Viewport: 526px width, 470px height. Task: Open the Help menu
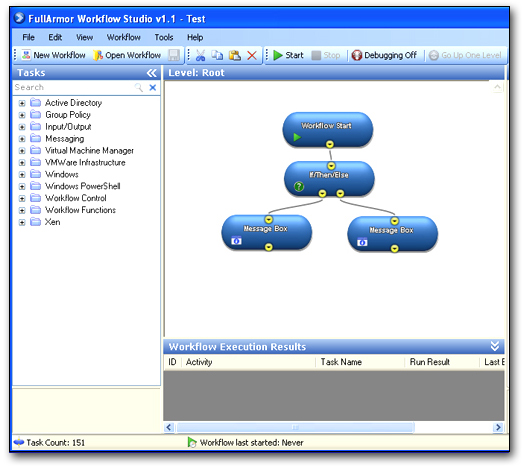click(195, 37)
